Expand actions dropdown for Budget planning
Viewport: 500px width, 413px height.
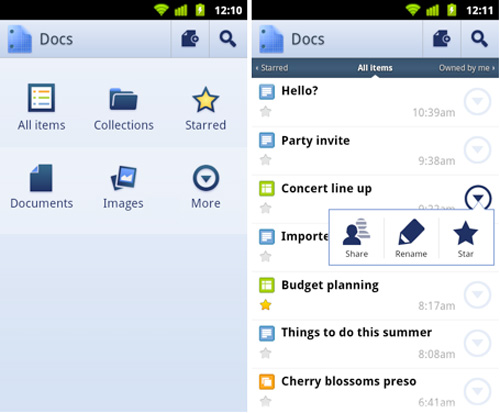click(x=478, y=294)
